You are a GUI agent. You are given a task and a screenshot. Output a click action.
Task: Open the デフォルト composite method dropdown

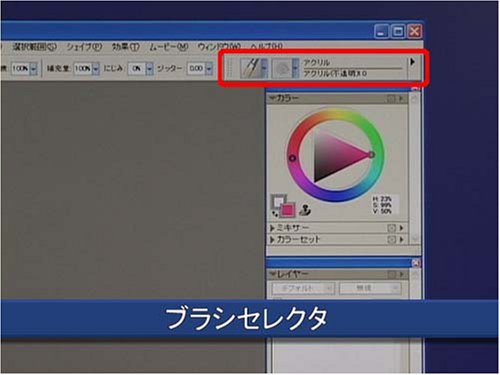click(303, 288)
